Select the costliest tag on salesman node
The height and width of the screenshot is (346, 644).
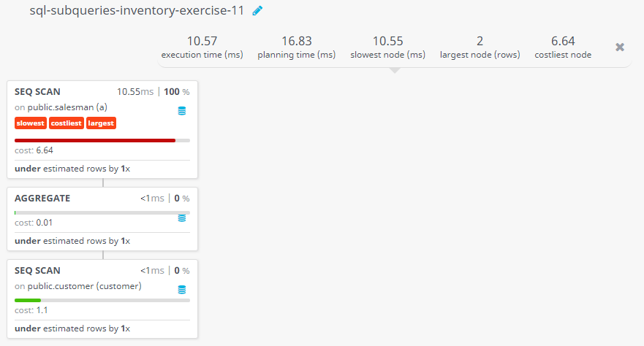tap(66, 123)
